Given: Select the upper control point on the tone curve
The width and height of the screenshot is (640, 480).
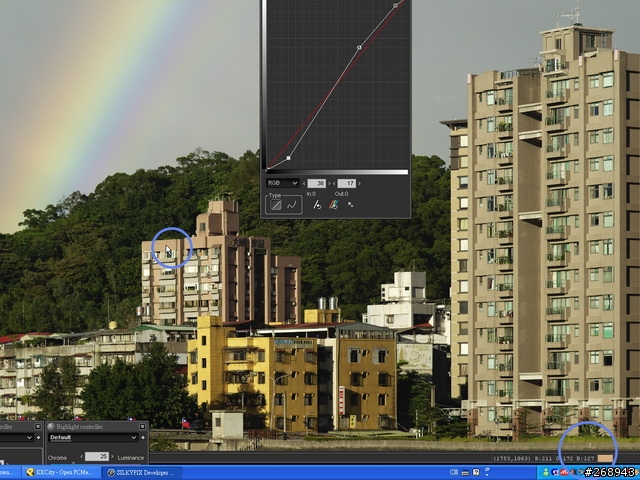Looking at the screenshot, I should pos(396,5).
